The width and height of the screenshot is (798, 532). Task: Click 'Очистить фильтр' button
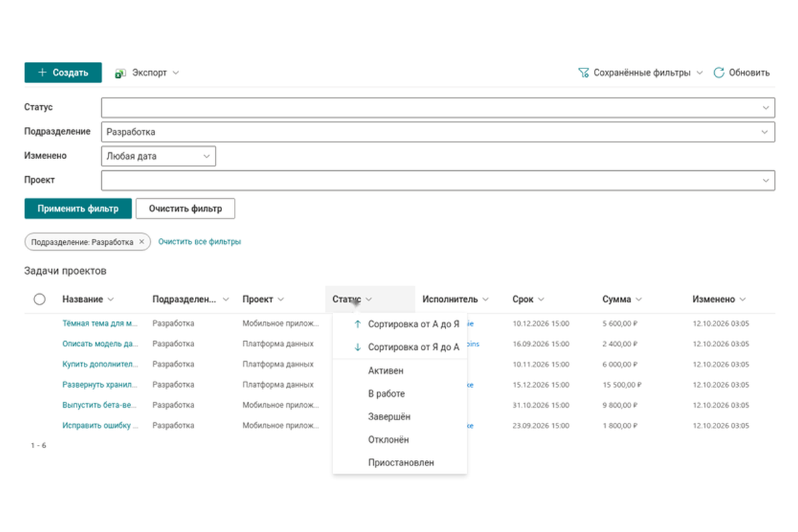[x=186, y=208]
